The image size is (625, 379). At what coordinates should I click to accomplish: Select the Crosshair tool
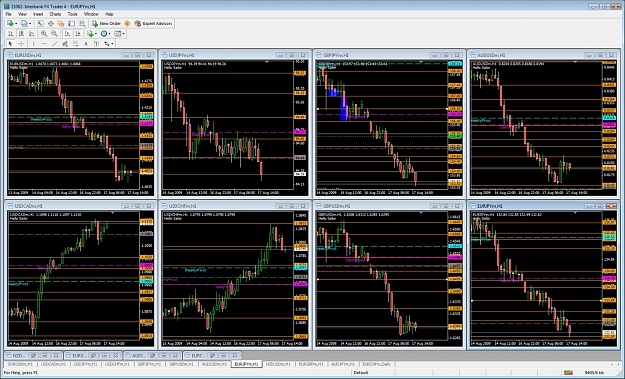[21, 44]
